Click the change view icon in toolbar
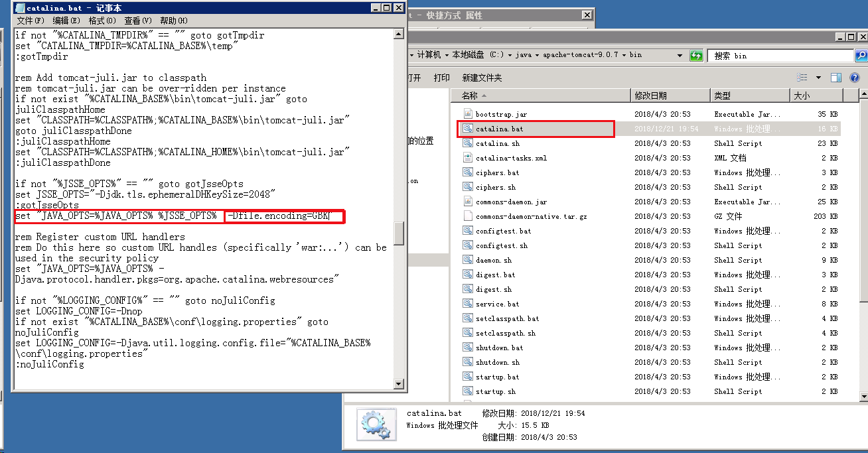The image size is (868, 453). pos(802,78)
